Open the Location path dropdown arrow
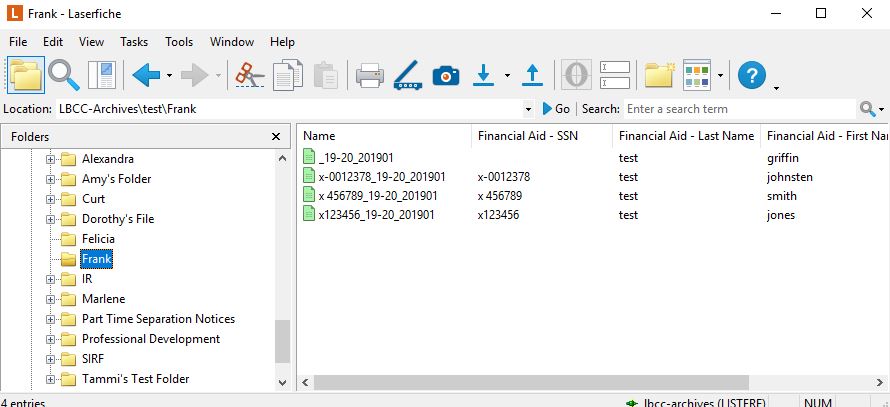The height and width of the screenshot is (407, 890). point(528,109)
